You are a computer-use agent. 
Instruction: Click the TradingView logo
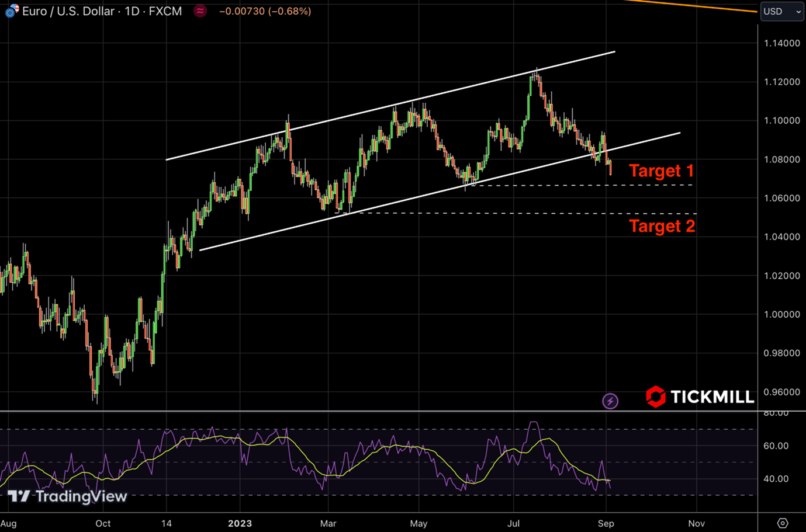67,496
